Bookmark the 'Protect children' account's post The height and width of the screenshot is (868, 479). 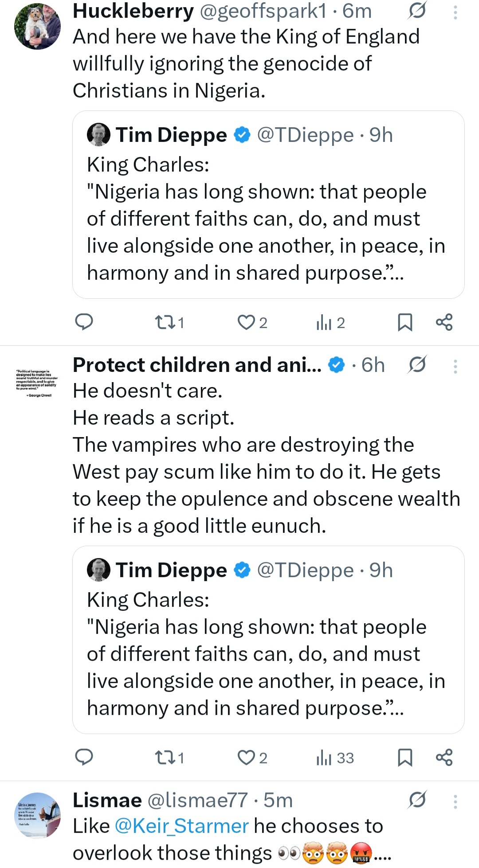pyautogui.click(x=405, y=758)
